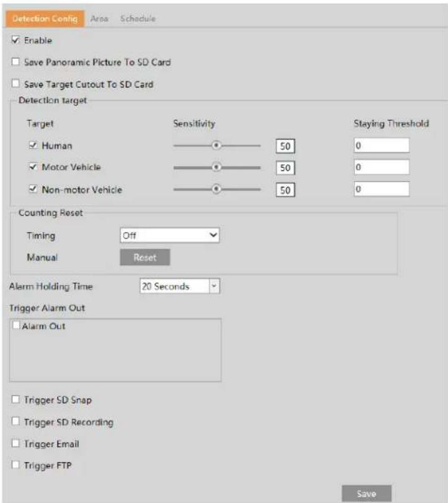Switch to the Detection Config tab
448x503 pixels.
(x=45, y=19)
